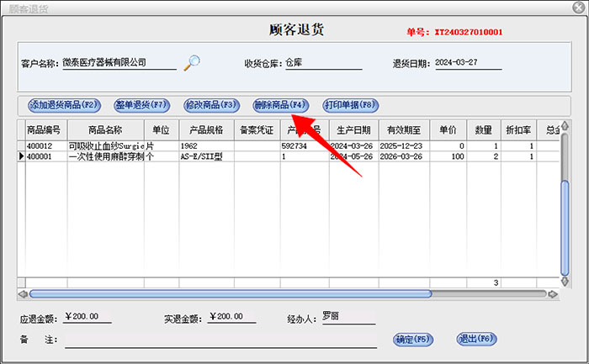Image resolution: width=589 pixels, height=364 pixels.
Task: Click the 商品名称 column header
Action: point(105,131)
